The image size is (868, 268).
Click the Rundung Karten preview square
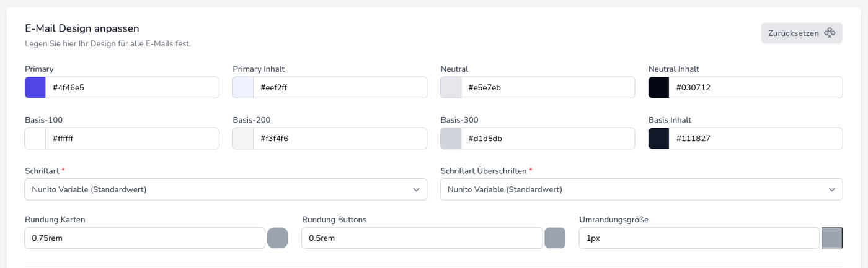pyautogui.click(x=278, y=238)
